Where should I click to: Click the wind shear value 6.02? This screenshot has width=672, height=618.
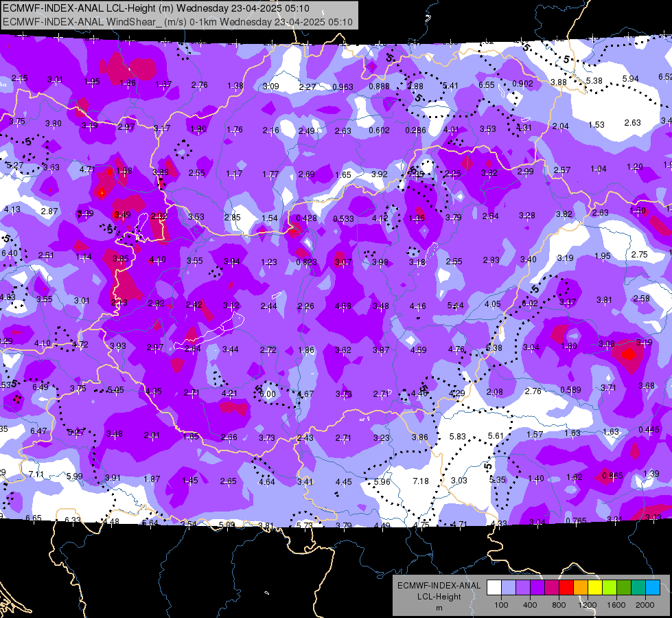tap(530, 304)
